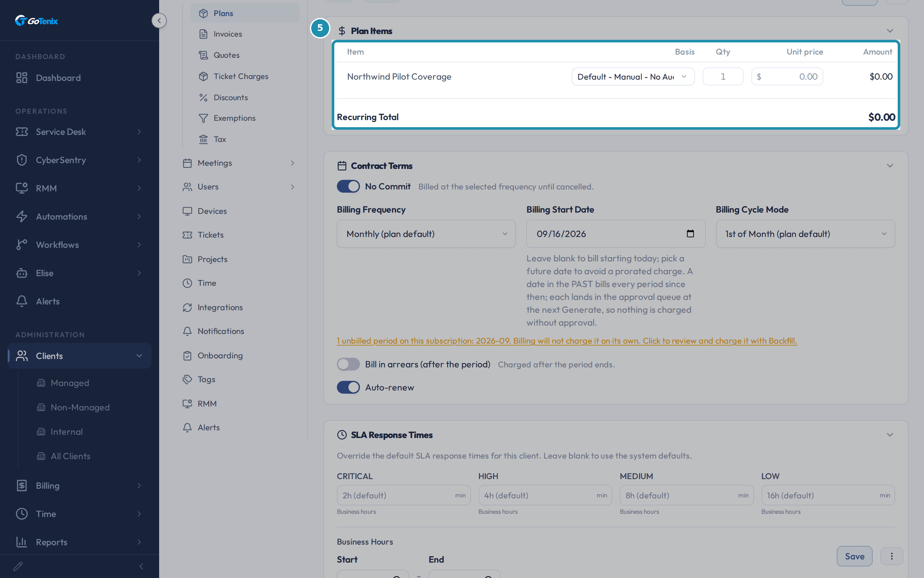This screenshot has height=578, width=924.
Task: Click the Exemptions filter icon
Action: pos(203,118)
